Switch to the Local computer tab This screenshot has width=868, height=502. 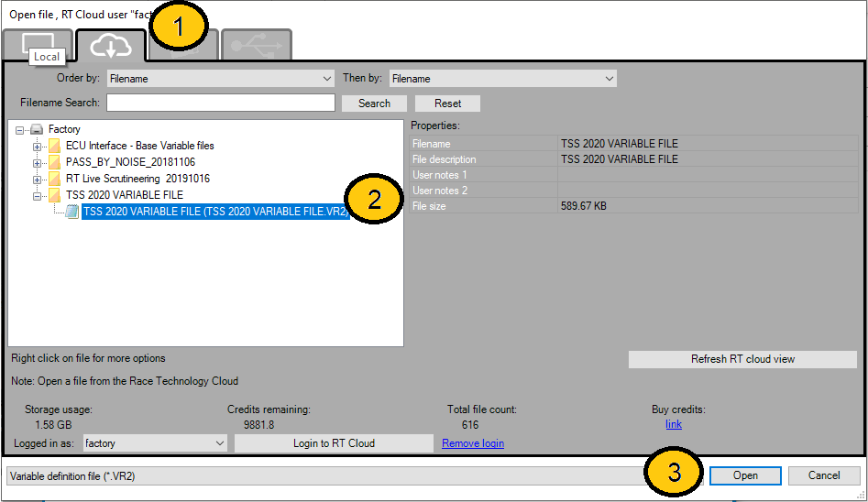38,43
